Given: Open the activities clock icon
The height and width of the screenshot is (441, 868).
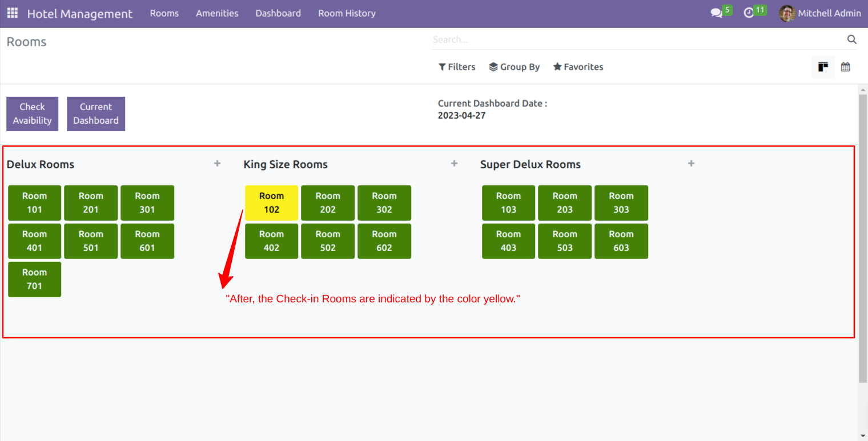Looking at the screenshot, I should pos(749,13).
